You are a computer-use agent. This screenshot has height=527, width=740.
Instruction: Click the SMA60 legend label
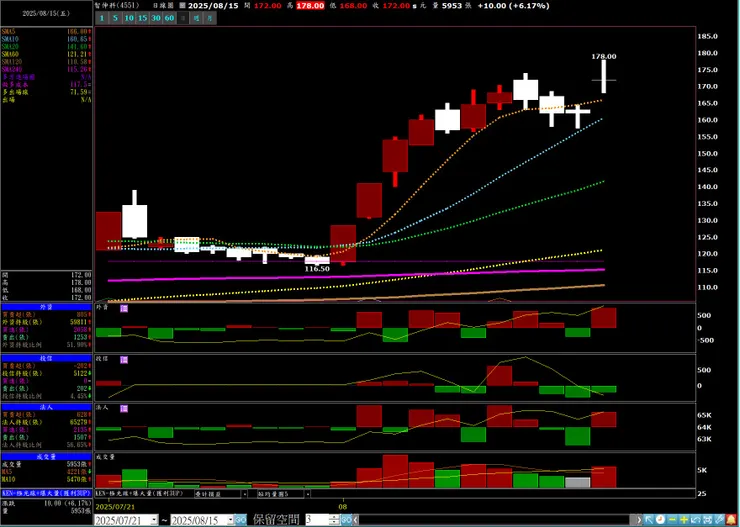click(10, 54)
